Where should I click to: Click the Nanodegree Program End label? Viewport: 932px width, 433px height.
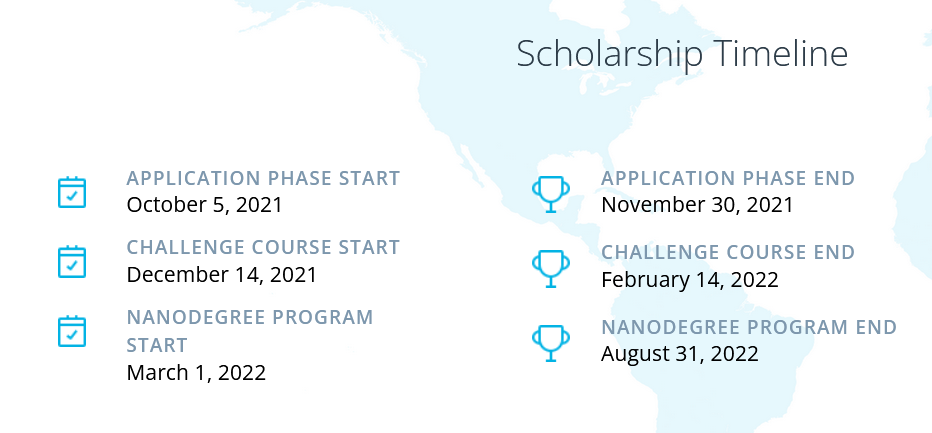point(749,327)
